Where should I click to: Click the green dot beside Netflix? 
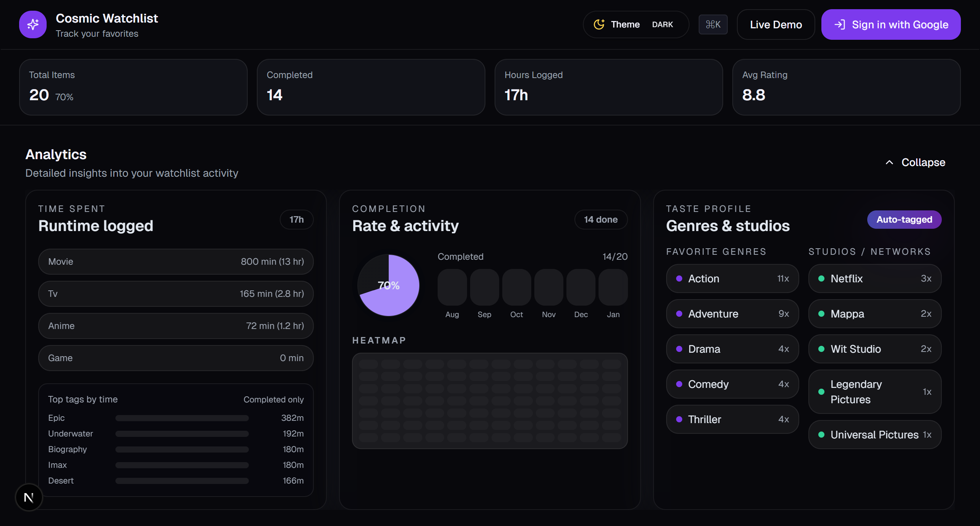pyautogui.click(x=822, y=279)
